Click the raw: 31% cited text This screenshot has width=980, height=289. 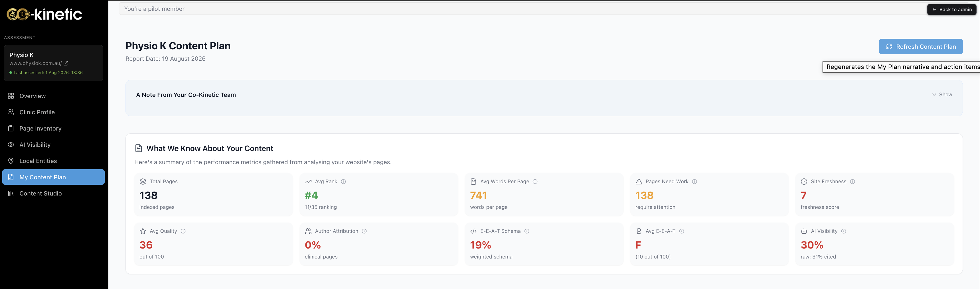point(818,257)
